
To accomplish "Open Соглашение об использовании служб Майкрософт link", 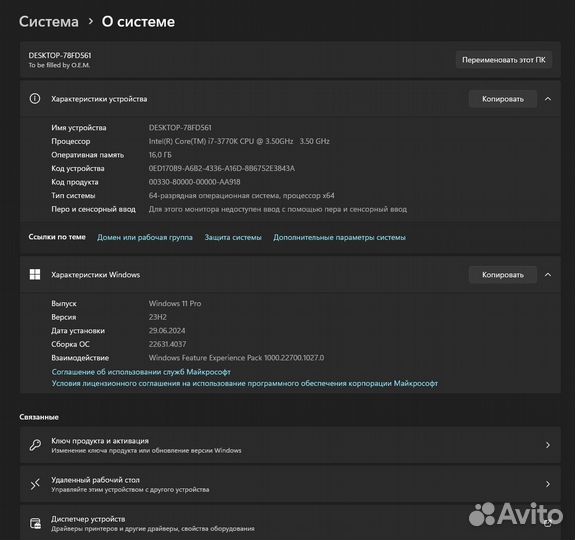I will pyautogui.click(x=141, y=372).
